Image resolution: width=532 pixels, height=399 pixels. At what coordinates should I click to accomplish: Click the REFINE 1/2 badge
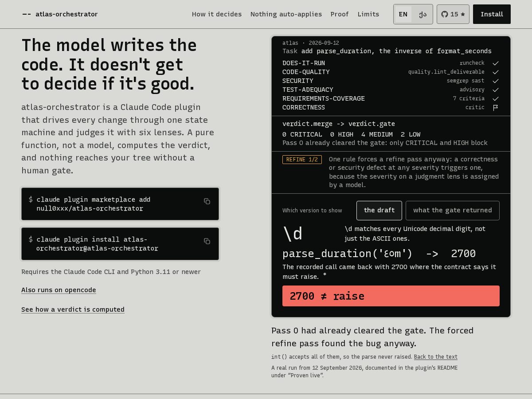click(x=302, y=160)
